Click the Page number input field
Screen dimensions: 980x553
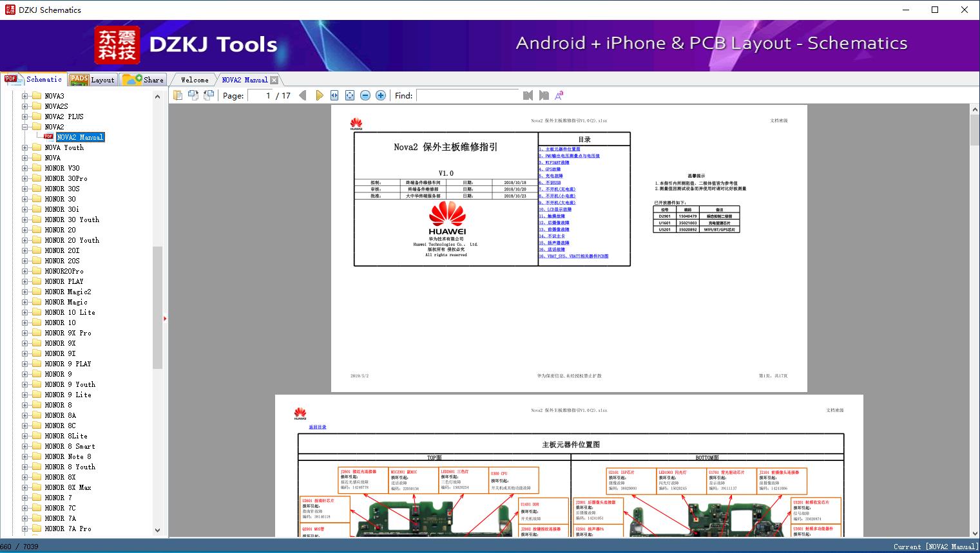point(259,95)
